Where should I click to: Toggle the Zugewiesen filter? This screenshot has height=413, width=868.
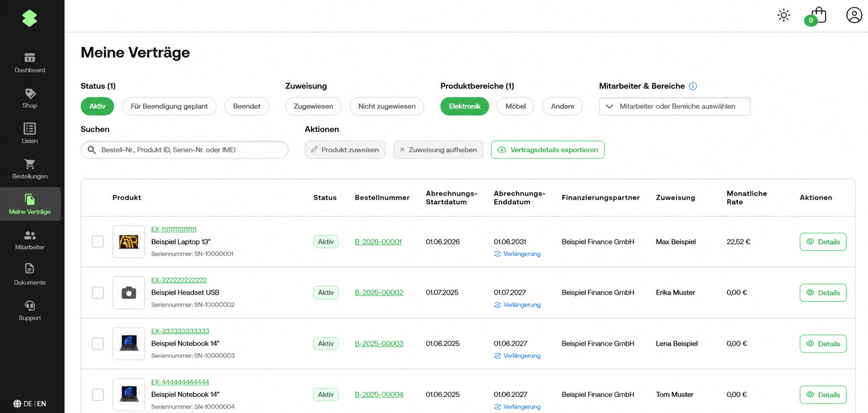313,106
